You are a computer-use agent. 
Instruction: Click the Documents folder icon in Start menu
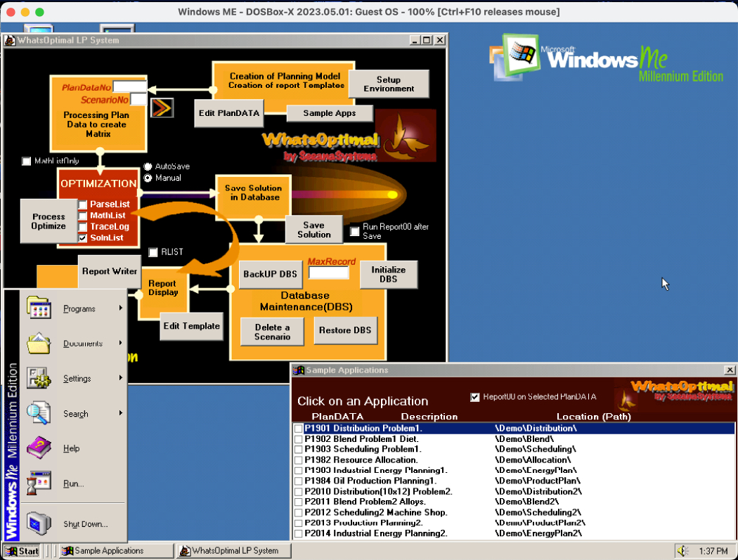click(x=39, y=344)
